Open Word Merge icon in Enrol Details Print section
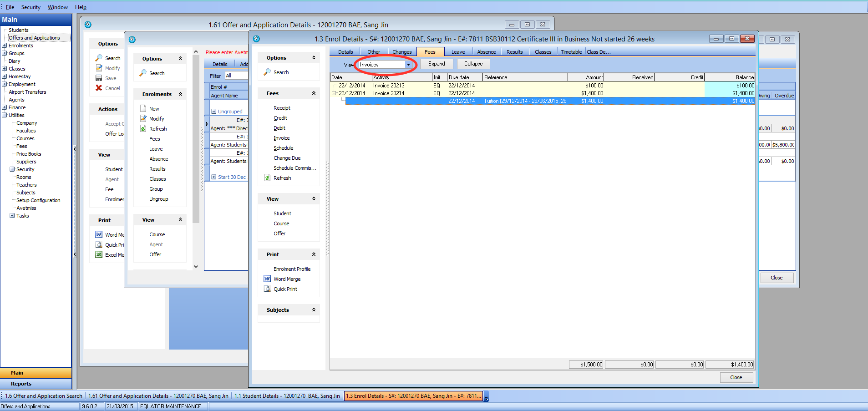868x411 pixels. tap(267, 279)
